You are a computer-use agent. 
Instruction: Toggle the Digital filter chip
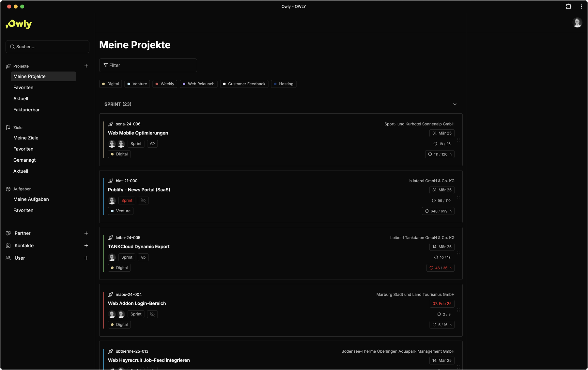click(111, 84)
